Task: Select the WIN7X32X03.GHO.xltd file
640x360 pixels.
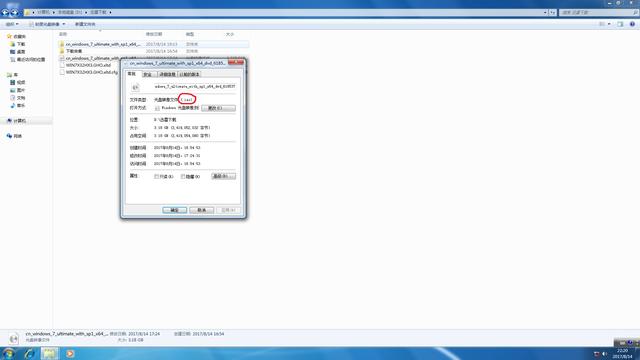Action: pyautogui.click(x=88, y=65)
